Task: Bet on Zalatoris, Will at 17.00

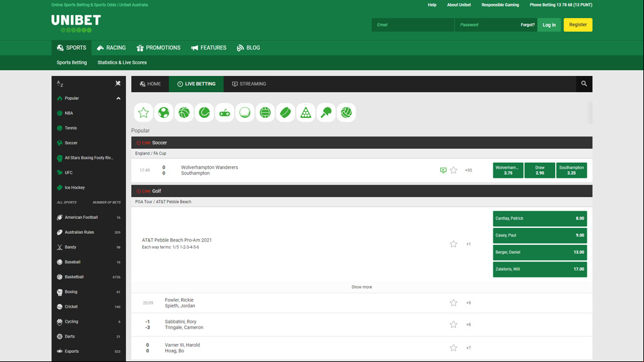Action: 540,269
